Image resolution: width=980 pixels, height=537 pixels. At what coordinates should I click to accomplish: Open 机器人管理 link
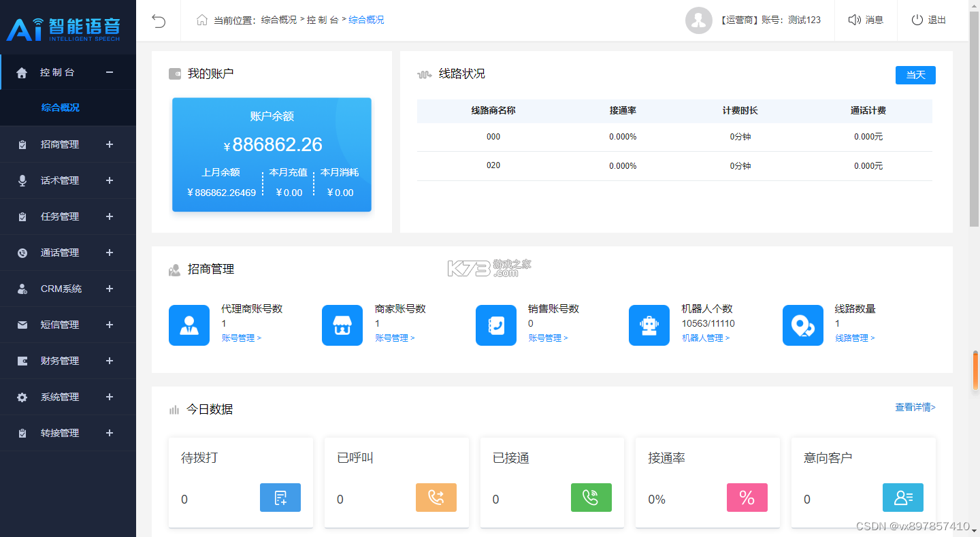click(706, 338)
